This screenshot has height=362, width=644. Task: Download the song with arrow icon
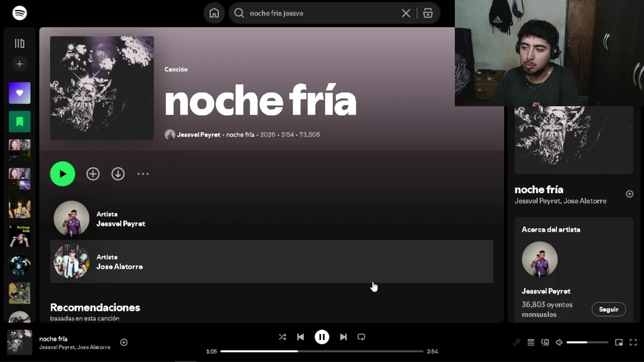(118, 174)
